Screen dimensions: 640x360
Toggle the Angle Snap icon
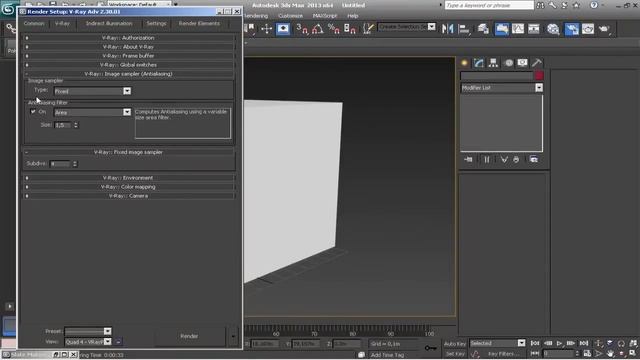click(x=318, y=29)
